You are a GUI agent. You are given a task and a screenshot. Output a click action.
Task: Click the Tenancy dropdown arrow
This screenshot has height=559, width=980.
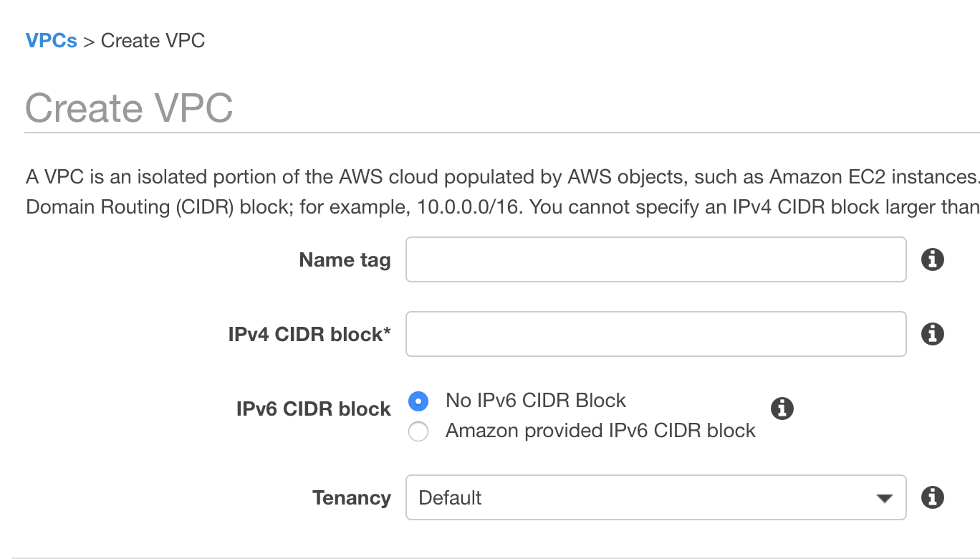885,498
